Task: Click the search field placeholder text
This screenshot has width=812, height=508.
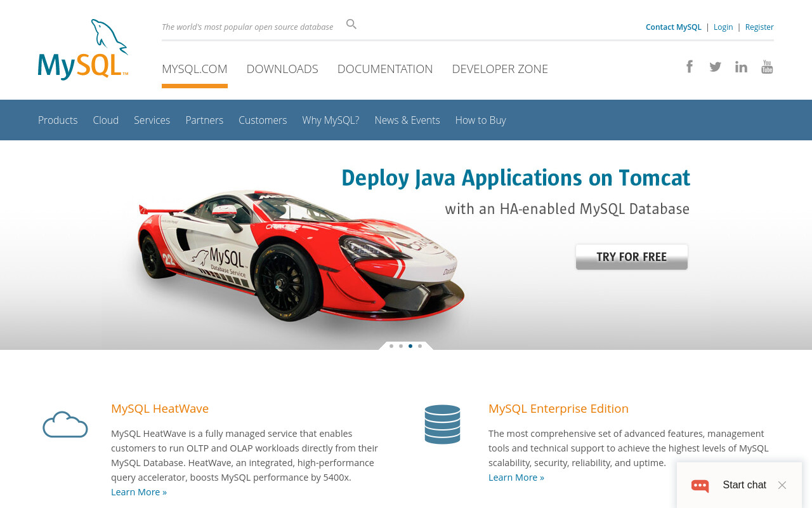Action: pyautogui.click(x=247, y=27)
